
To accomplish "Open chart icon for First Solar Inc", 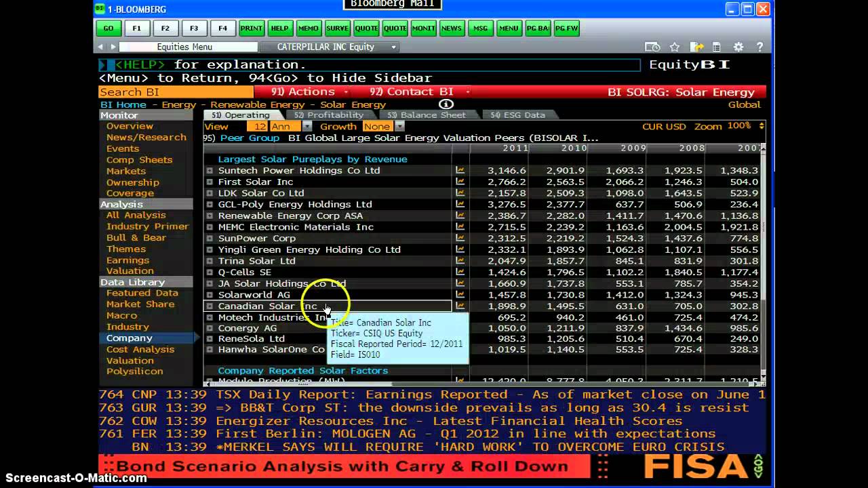I will pyautogui.click(x=460, y=182).
